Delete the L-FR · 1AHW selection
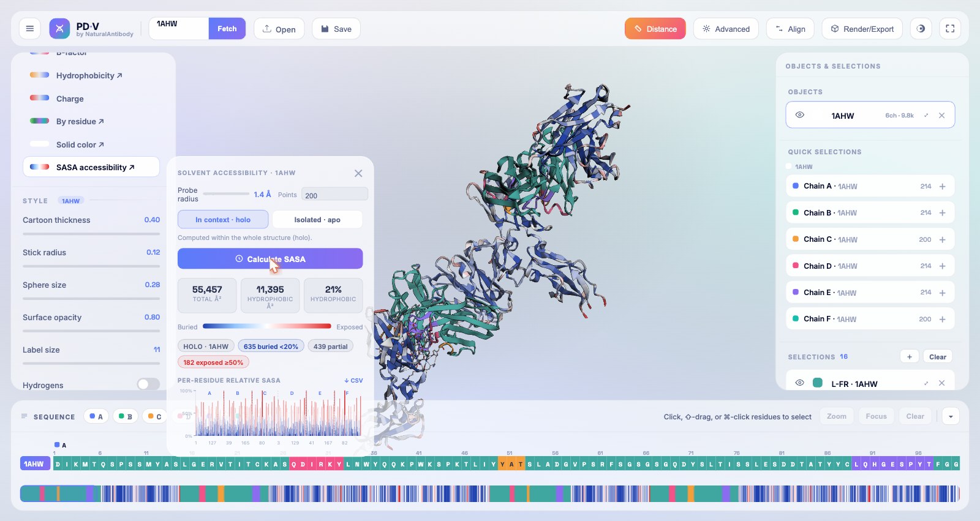Viewport: 980px width, 521px height. pos(941,383)
